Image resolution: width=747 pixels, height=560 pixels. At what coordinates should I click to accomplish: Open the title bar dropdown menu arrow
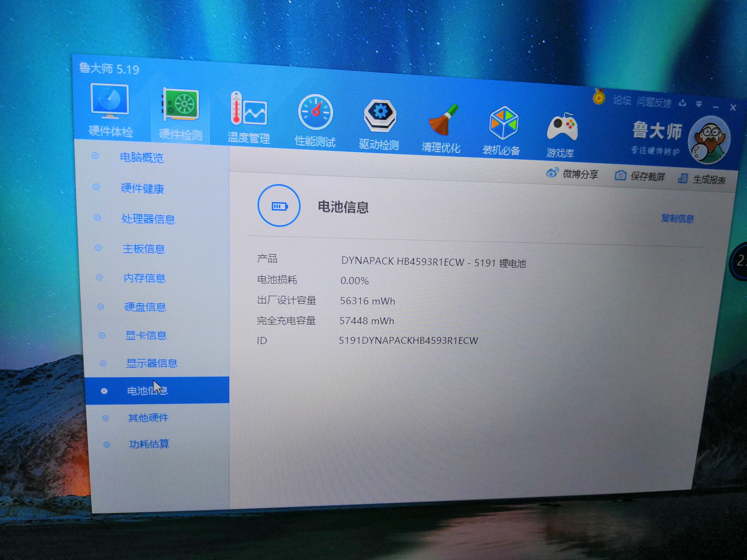699,104
